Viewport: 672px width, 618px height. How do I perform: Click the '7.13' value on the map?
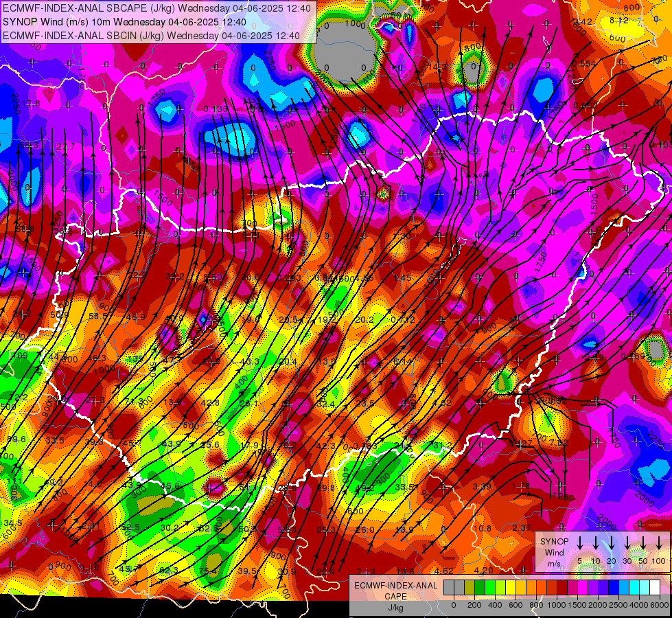pos(366,571)
